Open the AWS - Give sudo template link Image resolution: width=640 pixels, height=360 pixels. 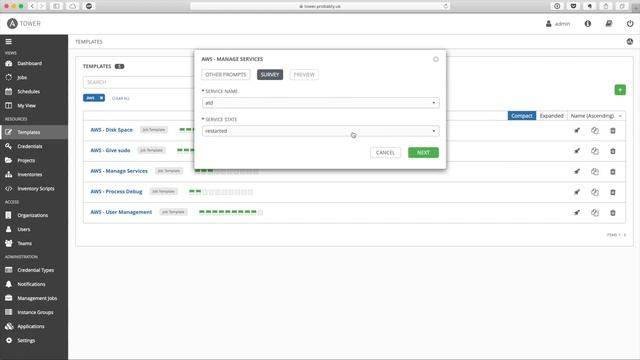coord(110,150)
